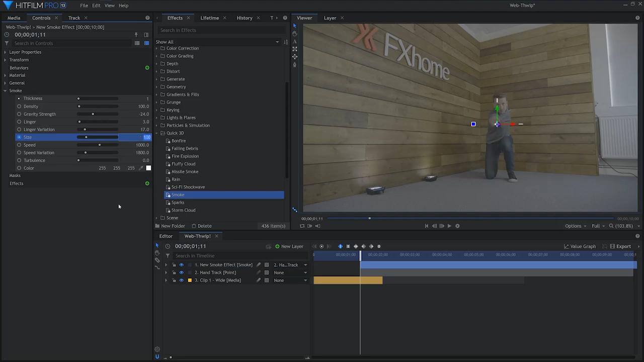This screenshot has width=644, height=362.
Task: Click the filter funnel icon in Controls search
Action: pyautogui.click(x=7, y=43)
